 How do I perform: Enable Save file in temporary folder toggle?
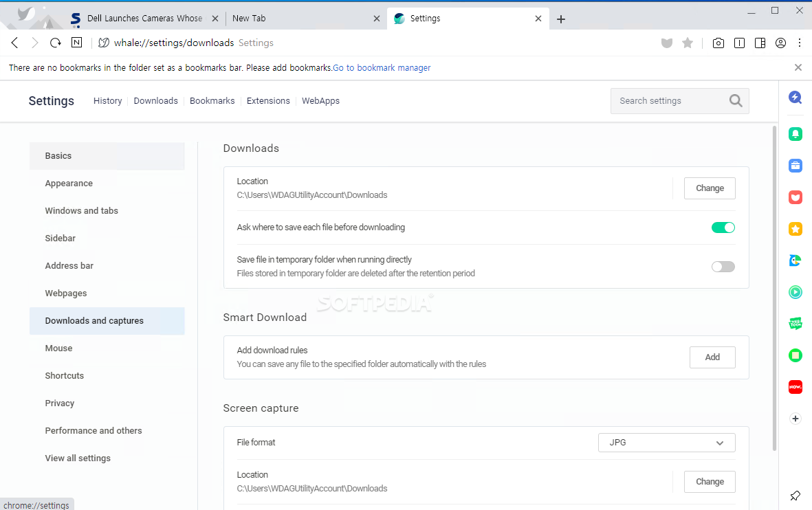(723, 267)
